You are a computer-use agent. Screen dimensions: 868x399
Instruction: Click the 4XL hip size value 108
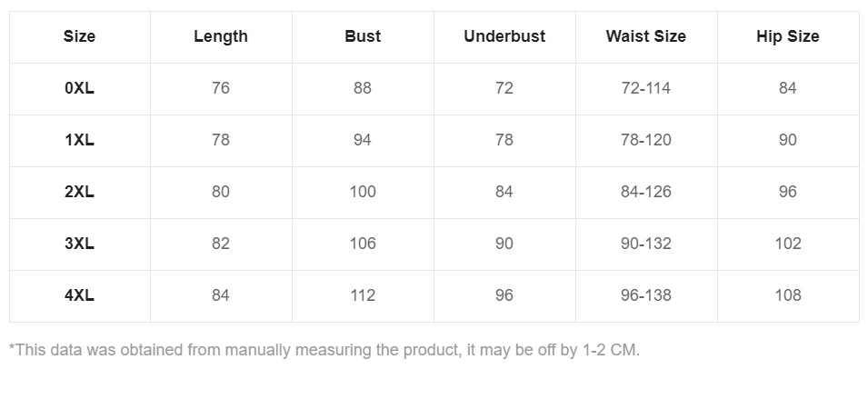(x=788, y=295)
